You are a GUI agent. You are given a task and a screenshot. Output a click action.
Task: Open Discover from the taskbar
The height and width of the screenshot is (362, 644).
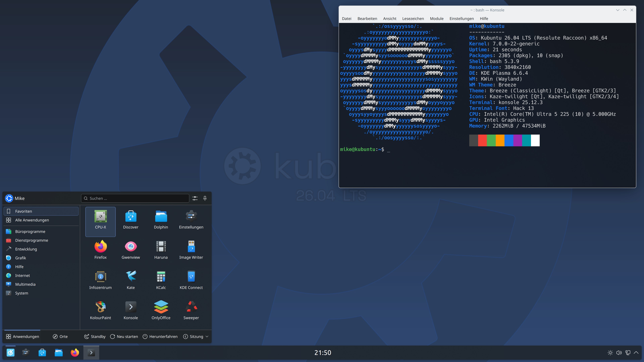[42, 352]
